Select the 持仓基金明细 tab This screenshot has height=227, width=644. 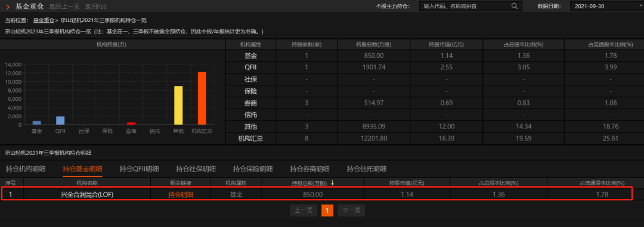tap(82, 168)
